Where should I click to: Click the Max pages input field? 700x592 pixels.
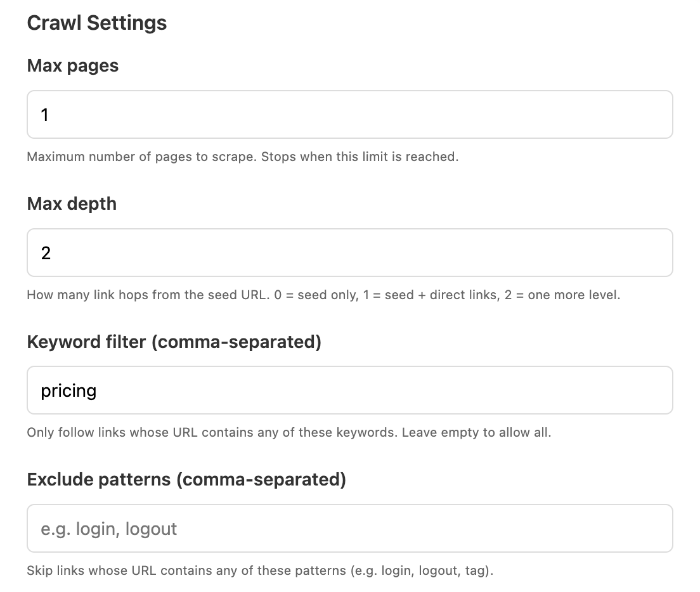tap(349, 115)
